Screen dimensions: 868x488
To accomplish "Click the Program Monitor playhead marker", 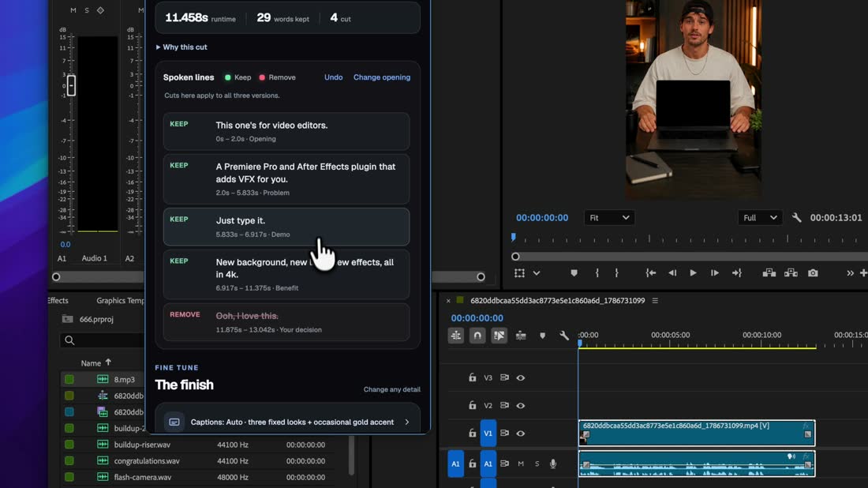I will (x=513, y=237).
